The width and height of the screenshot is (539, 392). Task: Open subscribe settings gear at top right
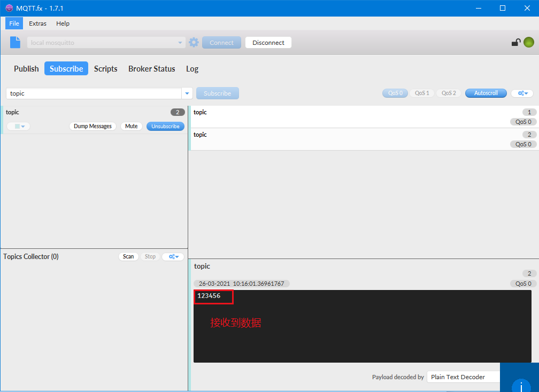point(522,93)
